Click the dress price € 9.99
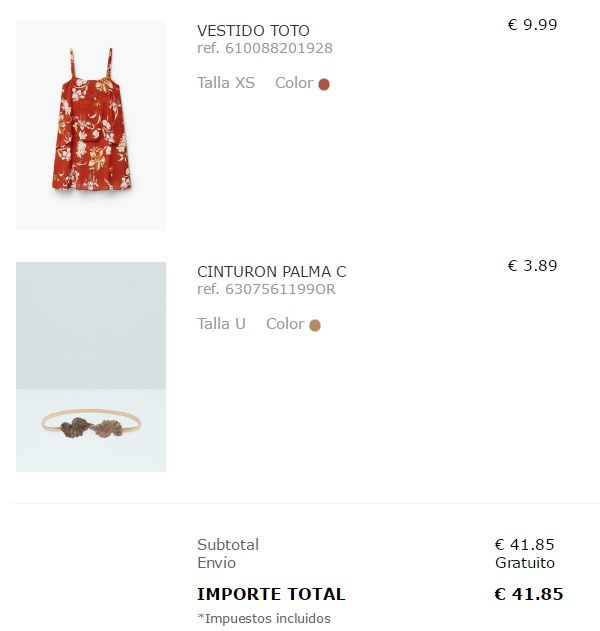 pos(532,25)
